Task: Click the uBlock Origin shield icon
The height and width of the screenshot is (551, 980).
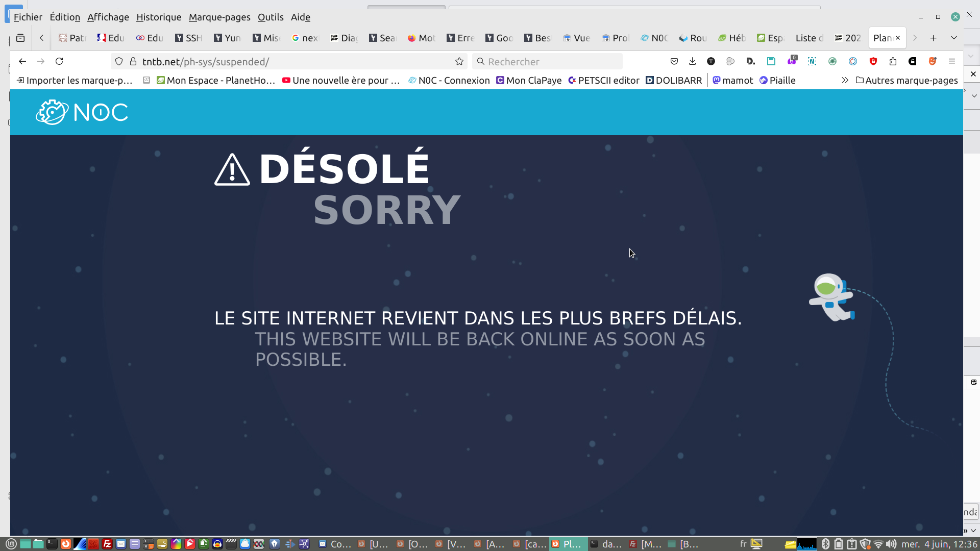Action: pos(873,61)
